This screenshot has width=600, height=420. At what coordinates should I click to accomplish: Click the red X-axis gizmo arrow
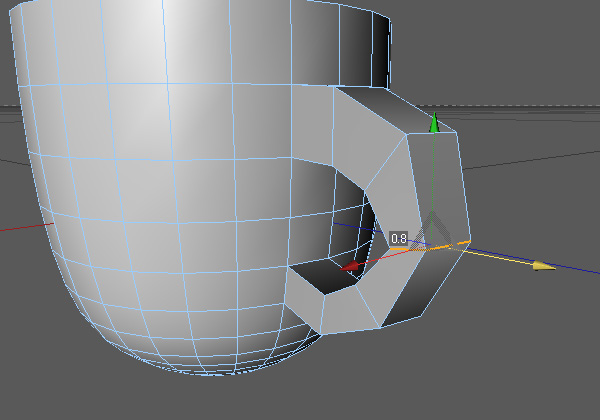click(x=350, y=266)
